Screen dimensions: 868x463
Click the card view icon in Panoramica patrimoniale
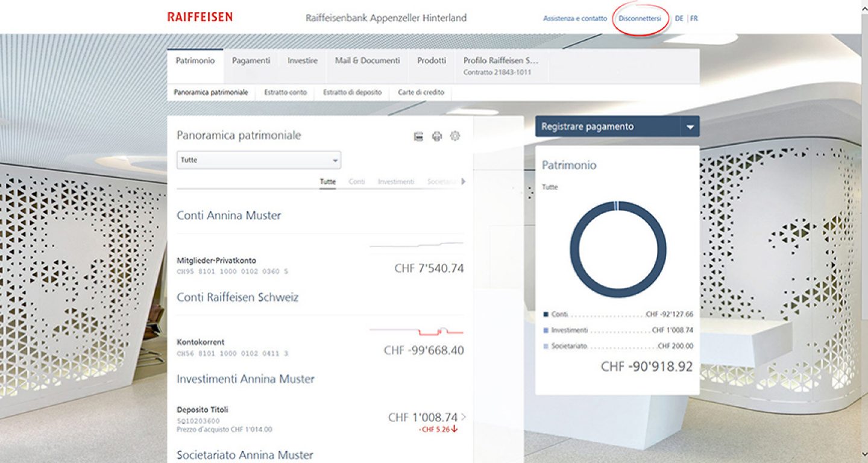click(x=418, y=136)
